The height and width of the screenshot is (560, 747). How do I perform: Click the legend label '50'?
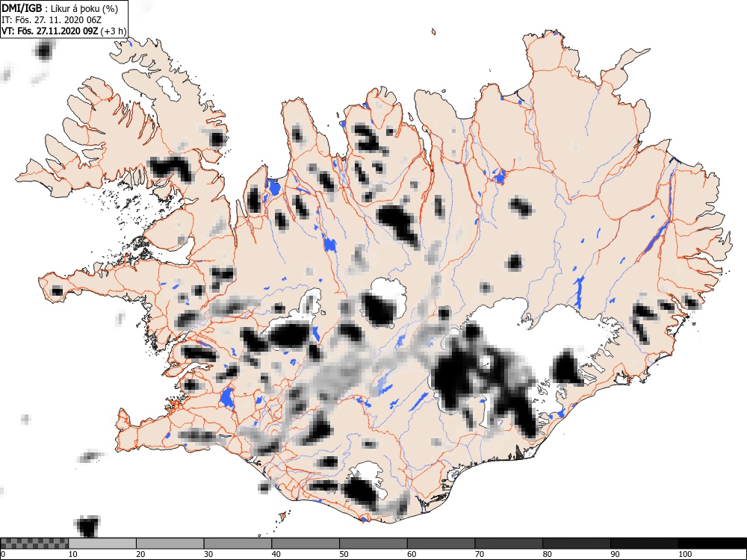pyautogui.click(x=344, y=554)
